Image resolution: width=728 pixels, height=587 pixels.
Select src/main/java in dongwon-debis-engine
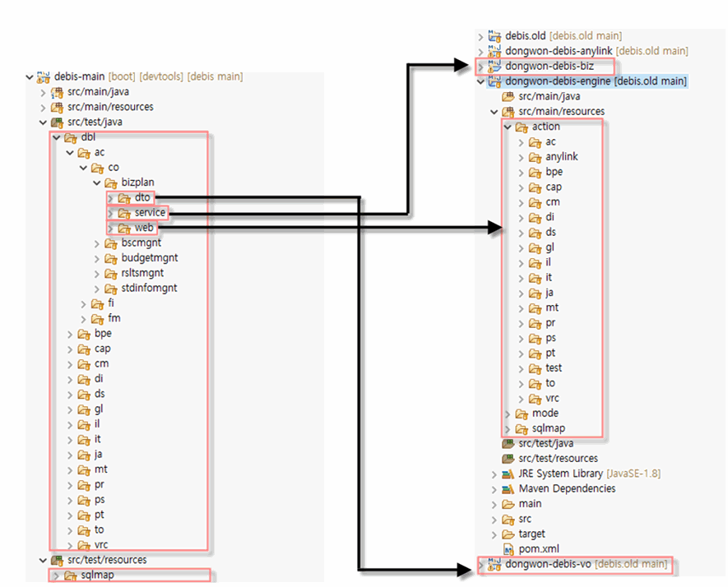pos(549,96)
